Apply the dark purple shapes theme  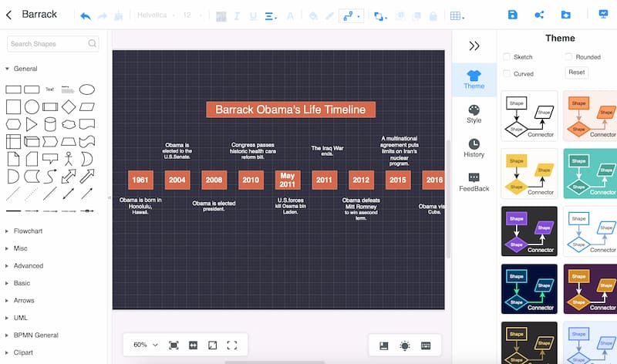coord(529,231)
